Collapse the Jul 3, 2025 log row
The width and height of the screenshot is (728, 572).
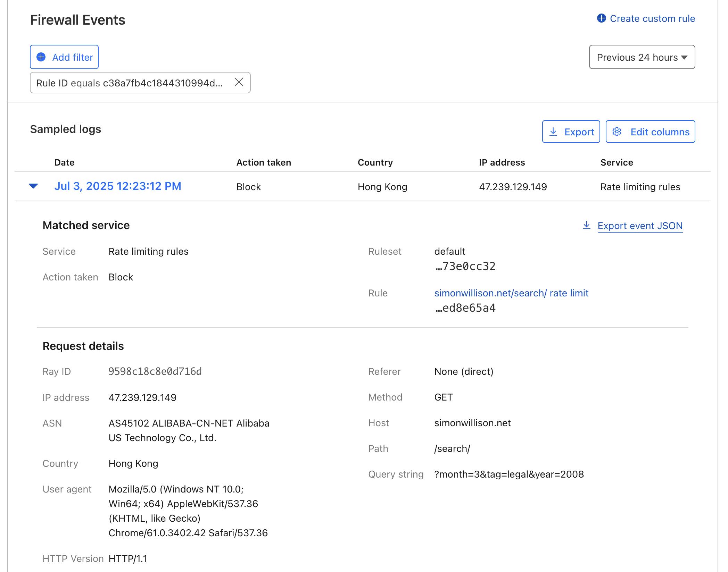tap(33, 186)
